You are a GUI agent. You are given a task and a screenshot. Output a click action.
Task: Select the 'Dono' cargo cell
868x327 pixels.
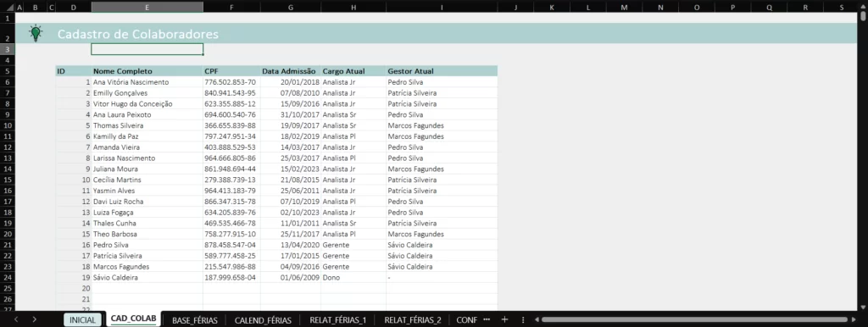pyautogui.click(x=353, y=277)
